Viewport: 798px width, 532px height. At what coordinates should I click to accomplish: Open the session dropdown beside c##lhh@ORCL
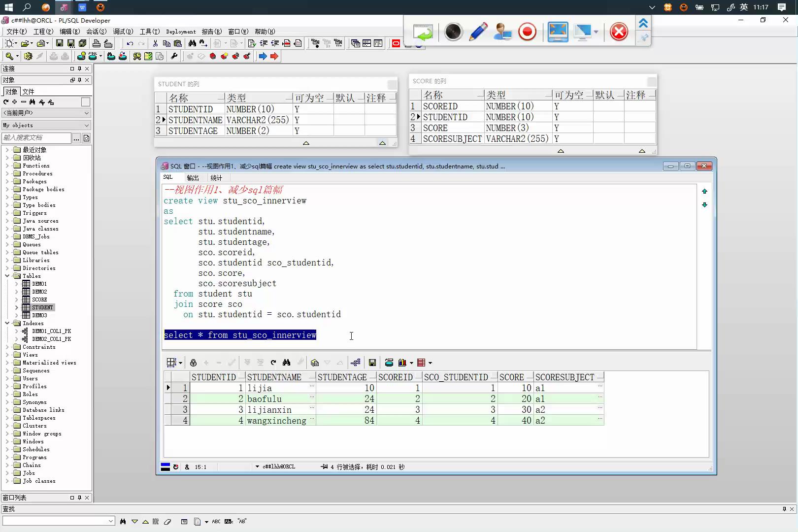tap(257, 466)
